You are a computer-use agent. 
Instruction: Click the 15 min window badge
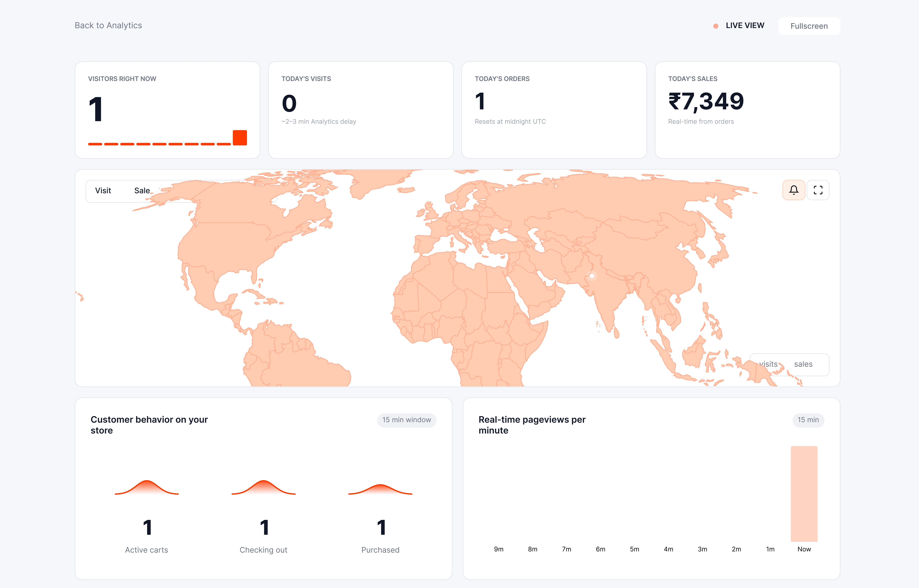coord(407,420)
